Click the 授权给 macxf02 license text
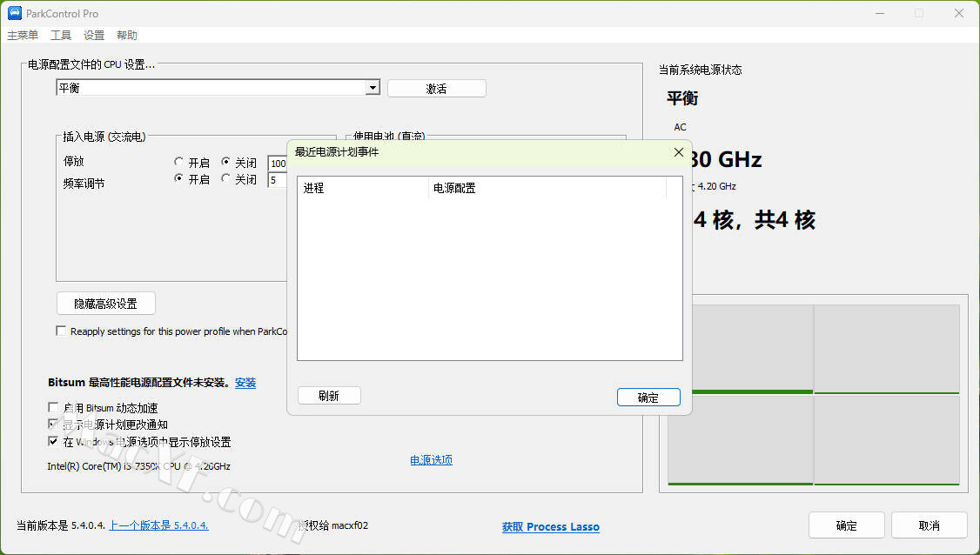 [333, 525]
